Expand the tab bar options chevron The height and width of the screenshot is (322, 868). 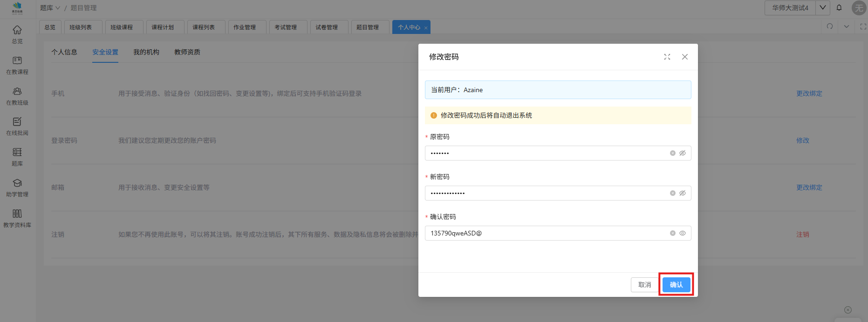(847, 27)
